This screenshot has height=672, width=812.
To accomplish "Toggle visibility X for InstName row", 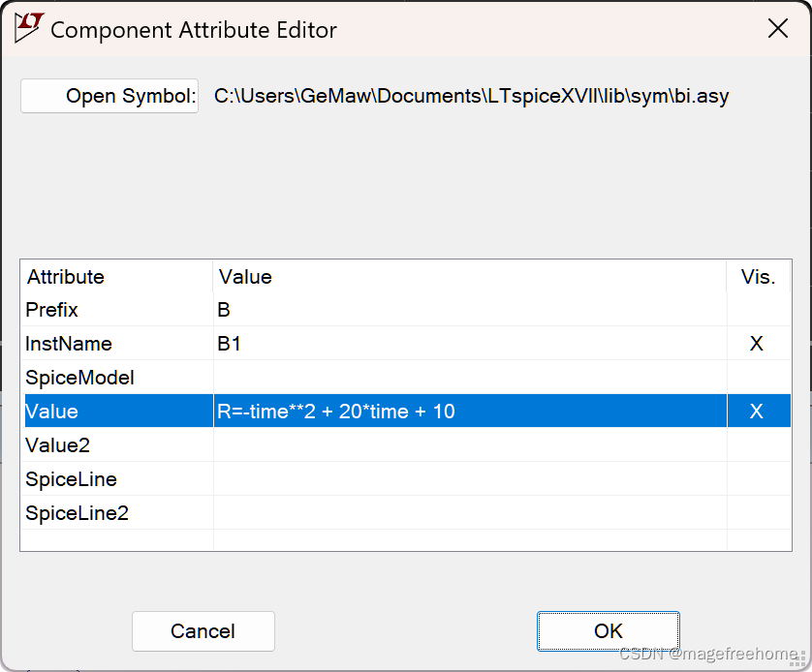I will [x=757, y=344].
